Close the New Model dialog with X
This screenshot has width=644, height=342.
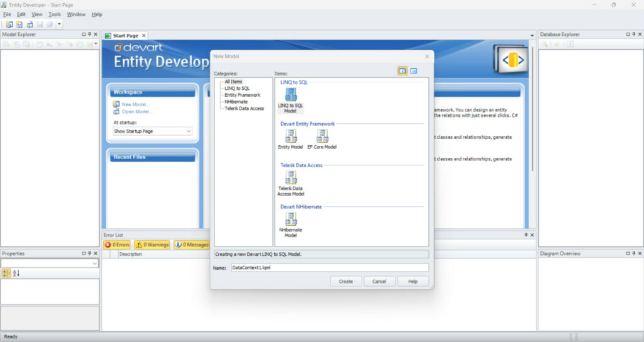click(x=427, y=56)
